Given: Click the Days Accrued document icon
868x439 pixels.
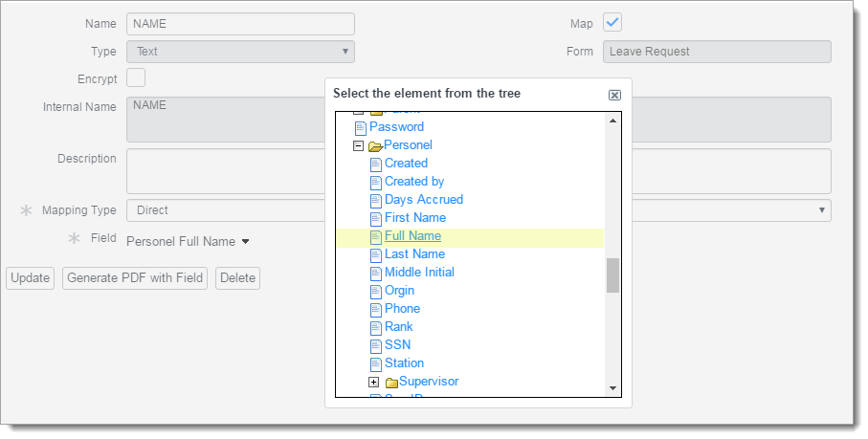Looking at the screenshot, I should pyautogui.click(x=376, y=201).
